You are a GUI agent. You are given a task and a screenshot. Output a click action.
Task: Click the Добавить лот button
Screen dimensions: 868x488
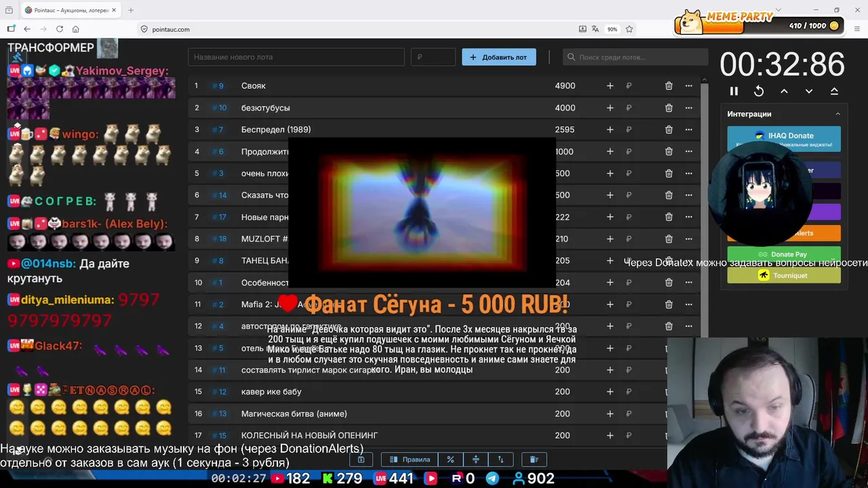499,57
